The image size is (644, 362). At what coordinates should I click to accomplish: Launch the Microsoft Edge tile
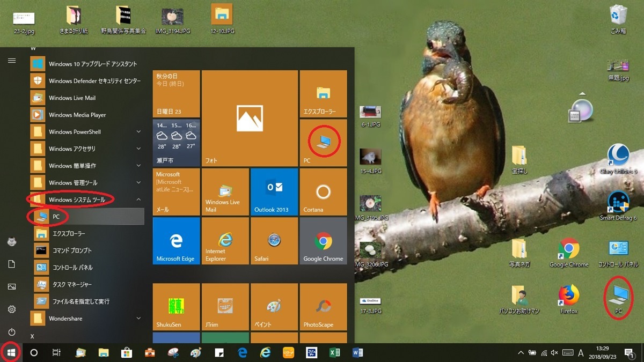click(x=176, y=241)
